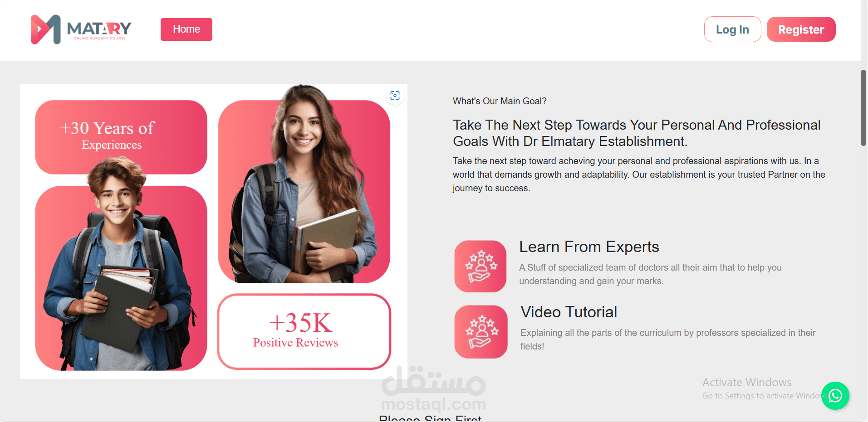868x422 pixels.
Task: Click the Please Sign First text
Action: (x=430, y=418)
